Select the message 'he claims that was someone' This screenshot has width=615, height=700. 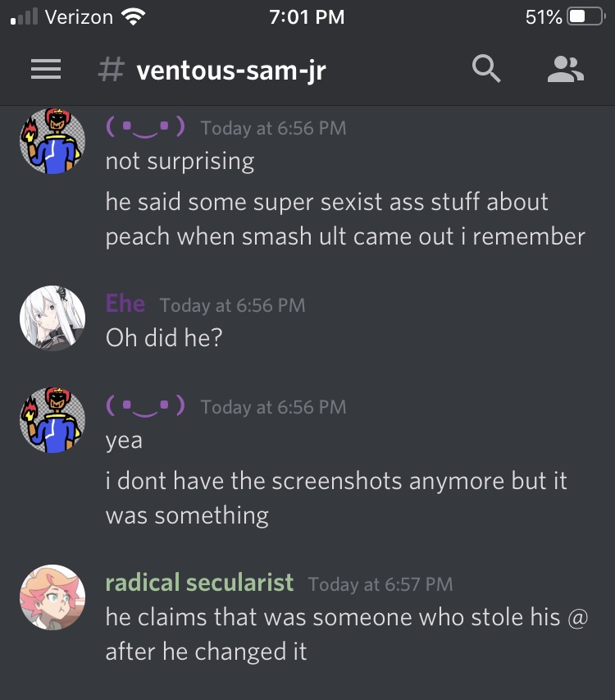pos(347,634)
